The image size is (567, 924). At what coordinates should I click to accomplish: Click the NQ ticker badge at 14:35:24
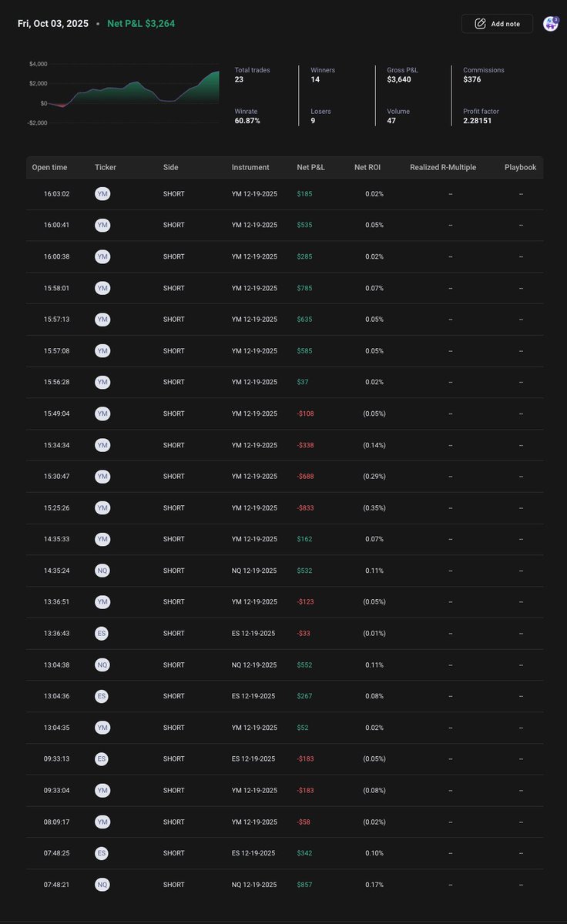(x=102, y=571)
